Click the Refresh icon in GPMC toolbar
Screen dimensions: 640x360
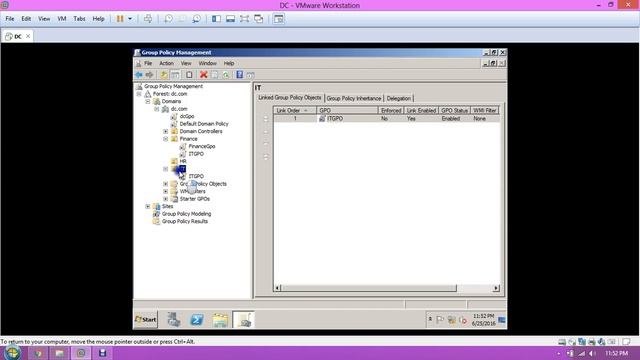point(226,75)
